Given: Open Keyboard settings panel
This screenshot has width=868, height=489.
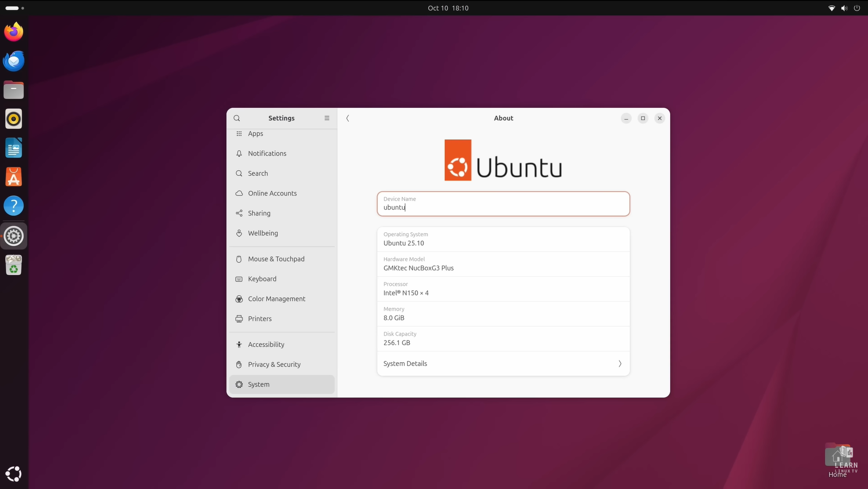Looking at the screenshot, I should [x=282, y=279].
